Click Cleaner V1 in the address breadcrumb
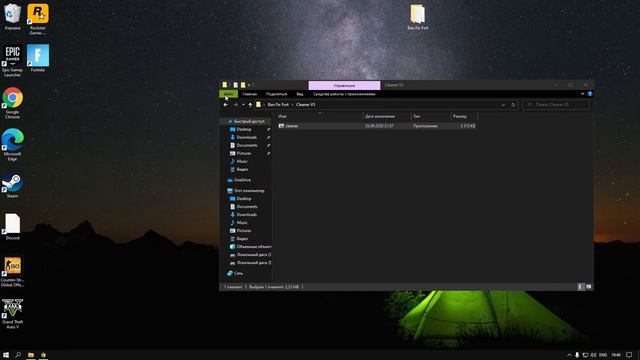 click(305, 105)
